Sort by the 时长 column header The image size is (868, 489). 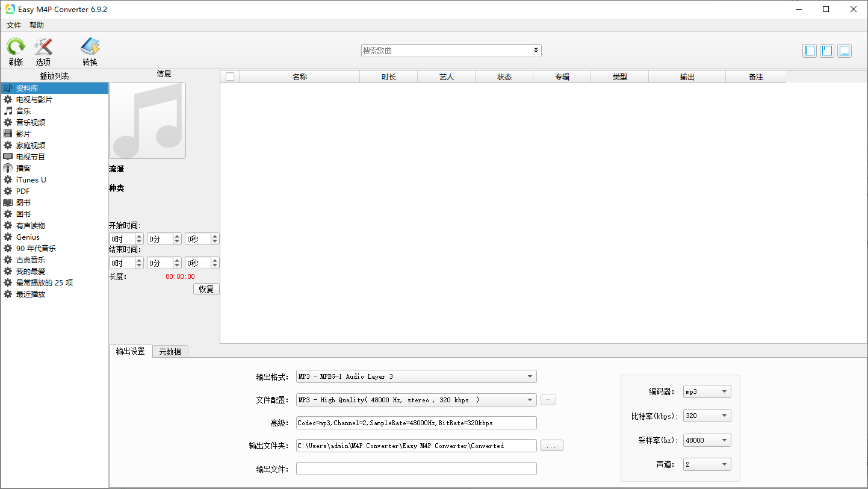coord(389,76)
